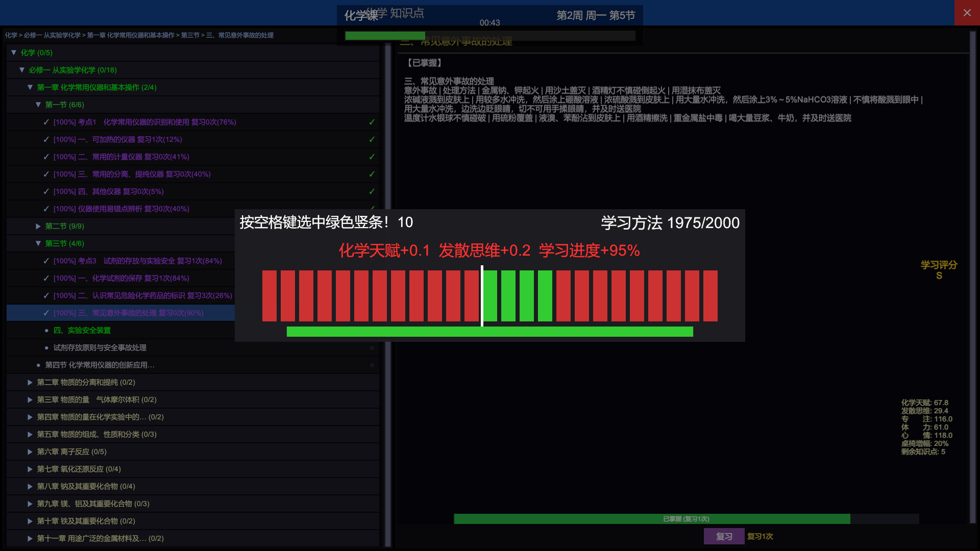The image size is (980, 551).
Task: Select 四、其他仪器 knowledge point
Action: [193, 191]
